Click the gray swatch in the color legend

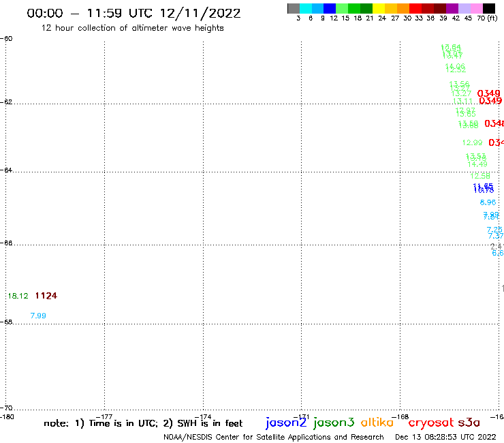(x=294, y=8)
